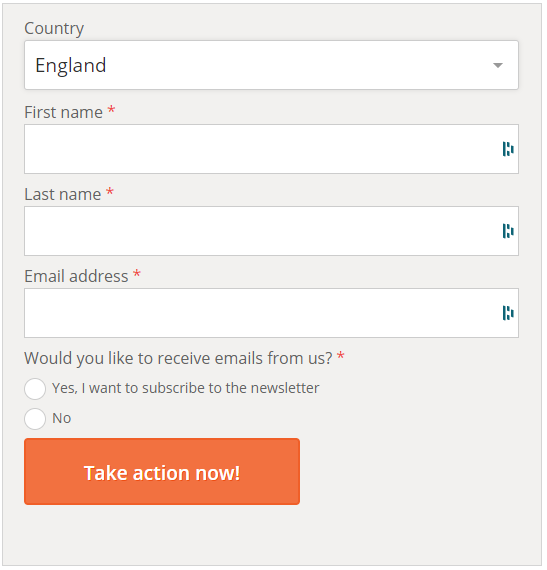Click the red asterisk beside Email address
Image resolution: width=547 pixels, height=570 pixels.
tap(137, 273)
